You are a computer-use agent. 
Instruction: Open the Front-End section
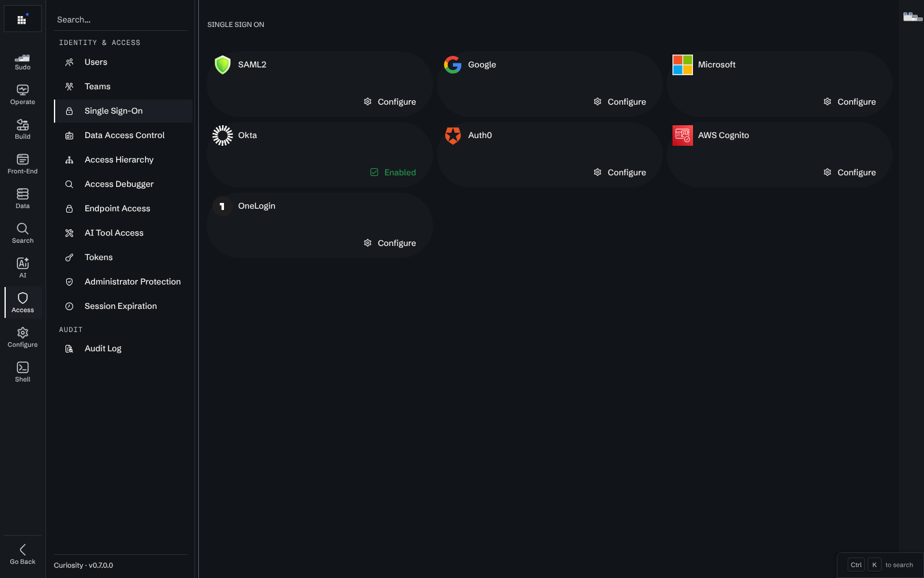[x=22, y=164]
